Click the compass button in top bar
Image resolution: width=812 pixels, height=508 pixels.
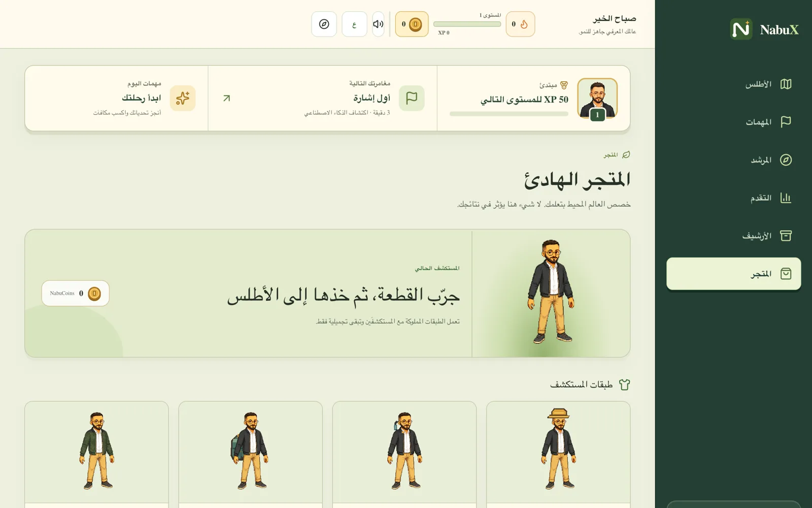tap(324, 24)
